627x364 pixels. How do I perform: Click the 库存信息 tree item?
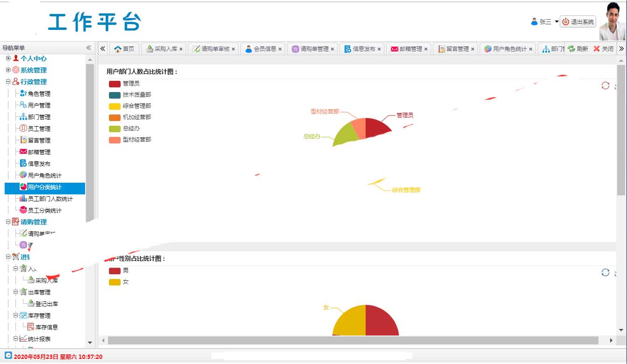click(x=46, y=327)
